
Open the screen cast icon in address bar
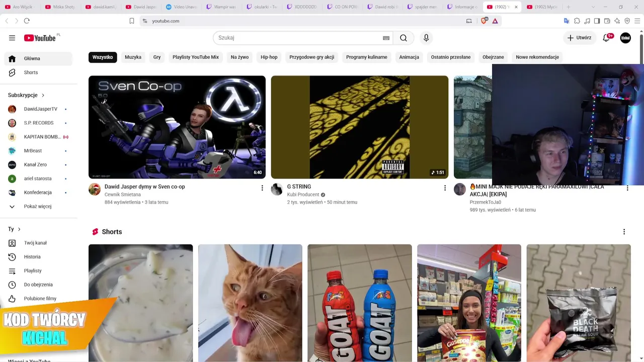point(469,21)
